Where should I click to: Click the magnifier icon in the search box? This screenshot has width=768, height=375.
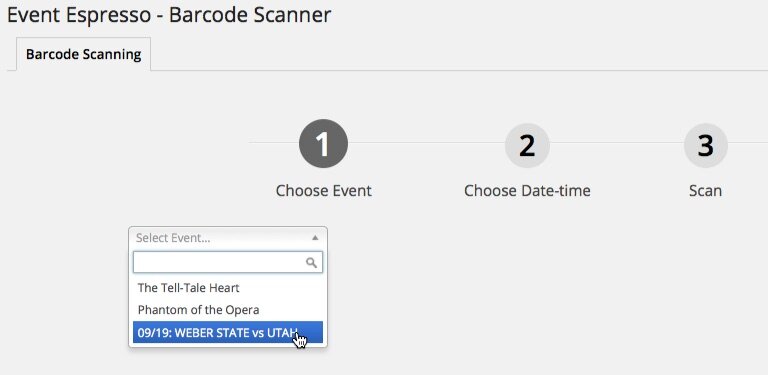tap(311, 263)
